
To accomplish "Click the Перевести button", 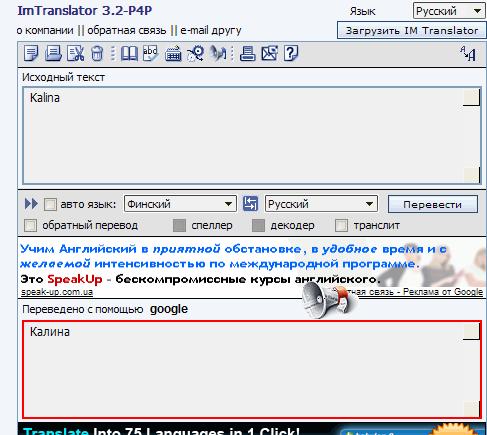I will (x=433, y=204).
